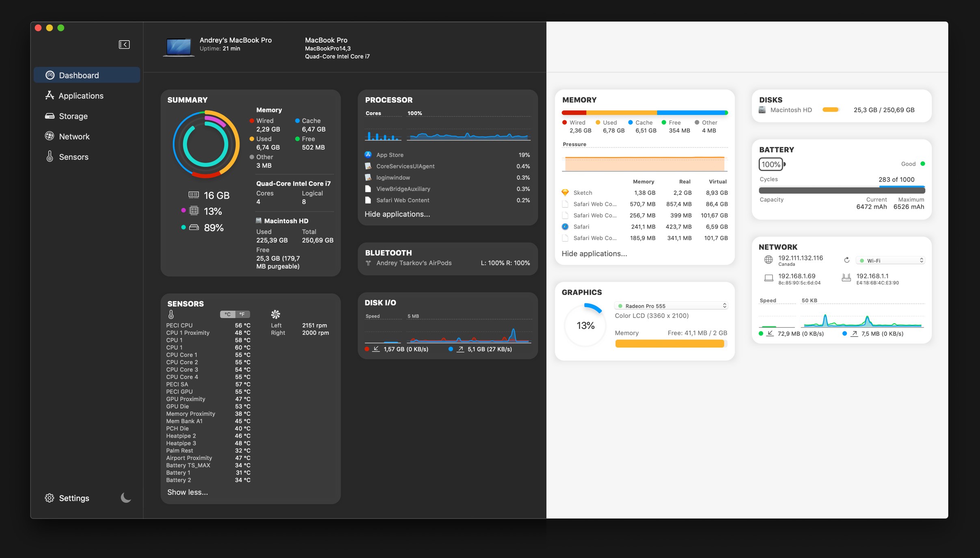Select the Settings menu item
Screen dimensions: 980x558
pyautogui.click(x=68, y=498)
